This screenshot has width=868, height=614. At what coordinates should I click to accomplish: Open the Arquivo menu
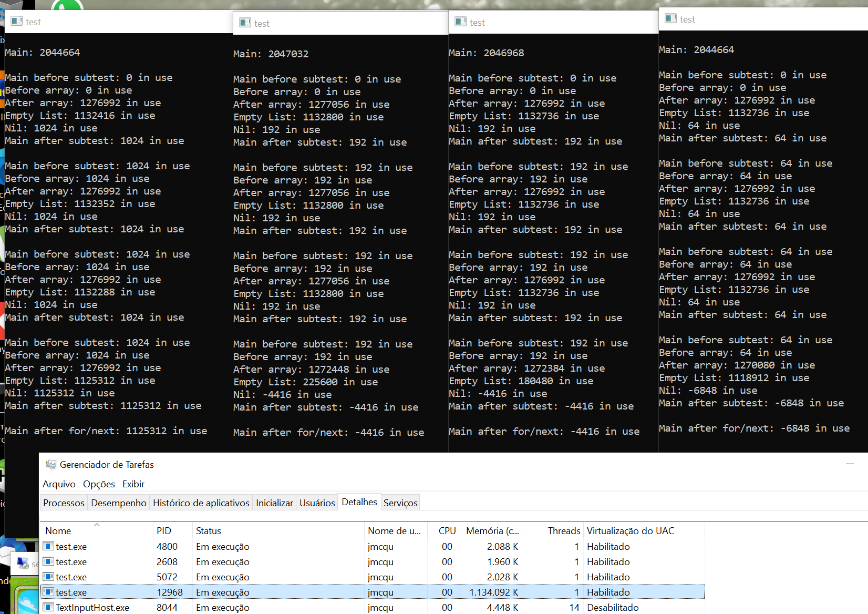[59, 484]
